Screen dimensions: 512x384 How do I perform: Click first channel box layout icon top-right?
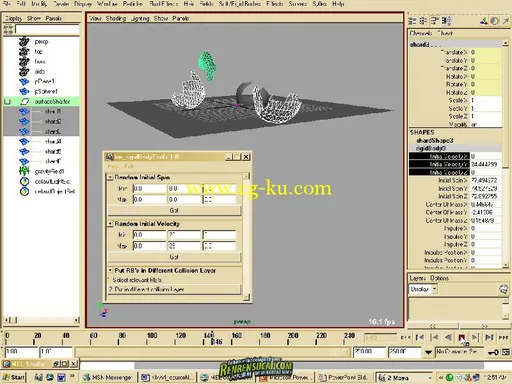(x=412, y=21)
